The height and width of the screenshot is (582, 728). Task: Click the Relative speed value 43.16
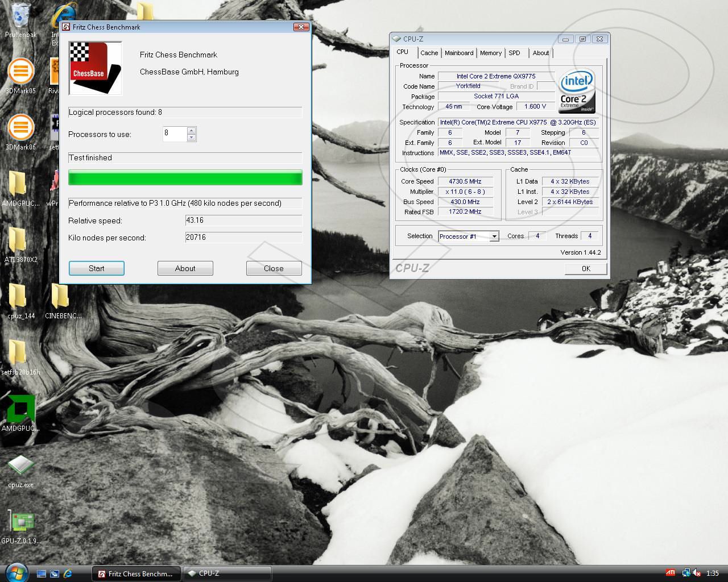(x=243, y=221)
